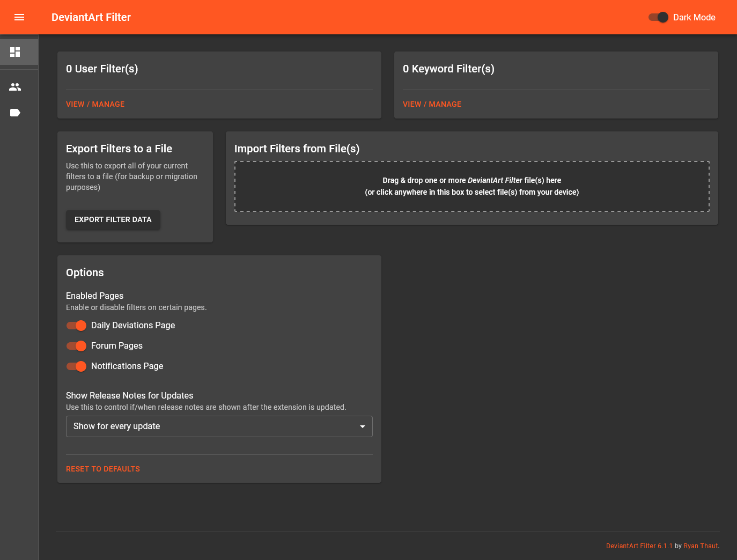
Task: Open the DeviantArt Filter 6.1.1 footer link
Action: [639, 546]
